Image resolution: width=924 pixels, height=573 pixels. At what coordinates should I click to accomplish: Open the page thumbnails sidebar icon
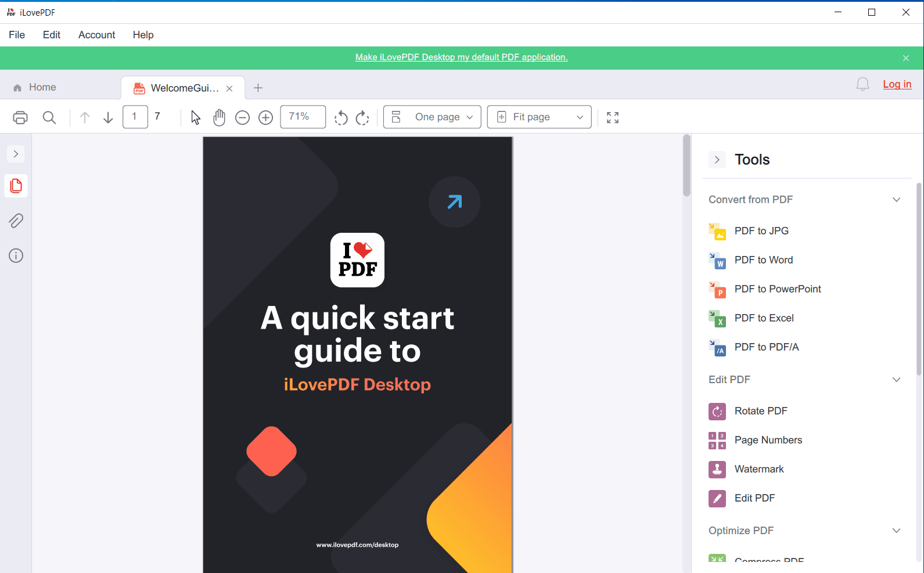16,186
